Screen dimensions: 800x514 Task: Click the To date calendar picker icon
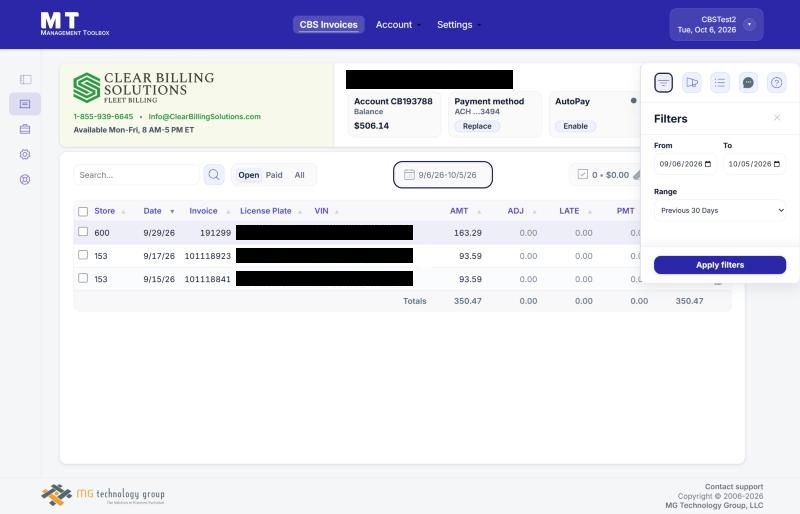777,164
